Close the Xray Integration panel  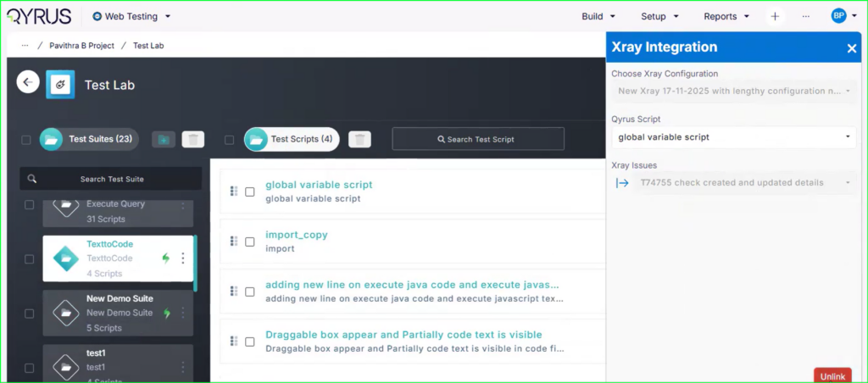pyautogui.click(x=851, y=48)
